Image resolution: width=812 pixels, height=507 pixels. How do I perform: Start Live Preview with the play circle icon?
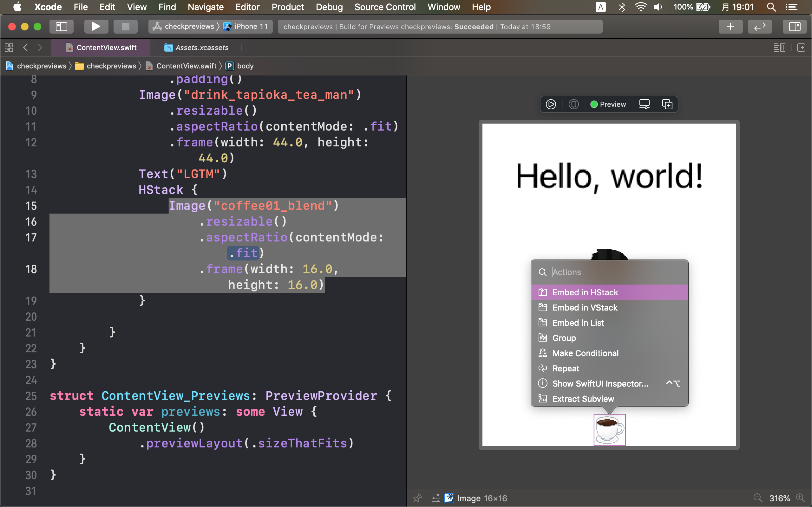click(x=551, y=104)
